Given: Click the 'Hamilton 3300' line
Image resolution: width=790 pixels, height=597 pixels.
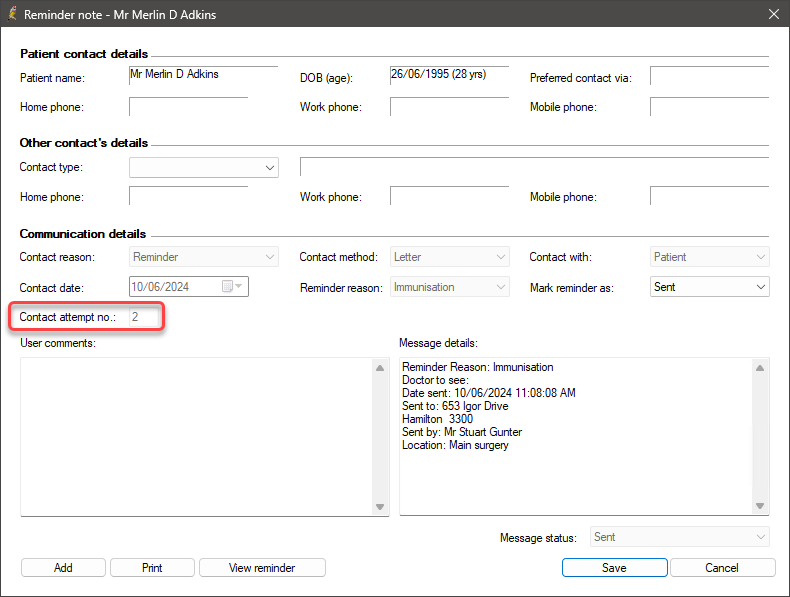Looking at the screenshot, I should pyautogui.click(x=437, y=419).
